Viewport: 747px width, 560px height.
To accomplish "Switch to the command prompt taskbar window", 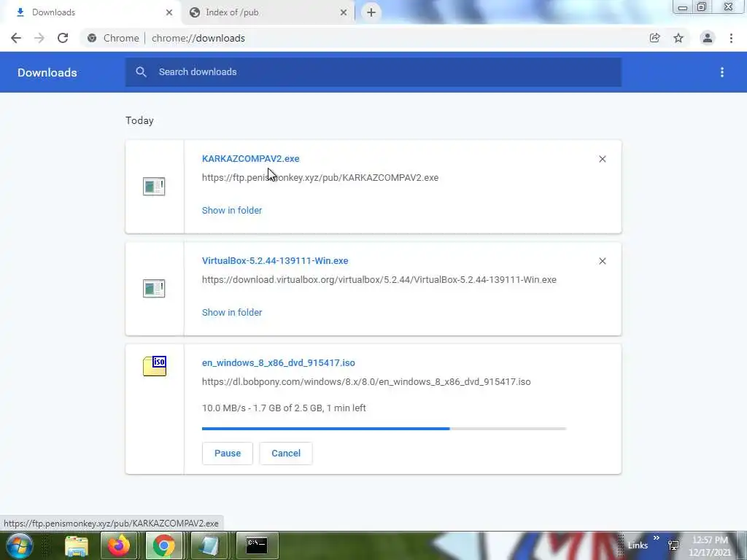I will click(257, 545).
